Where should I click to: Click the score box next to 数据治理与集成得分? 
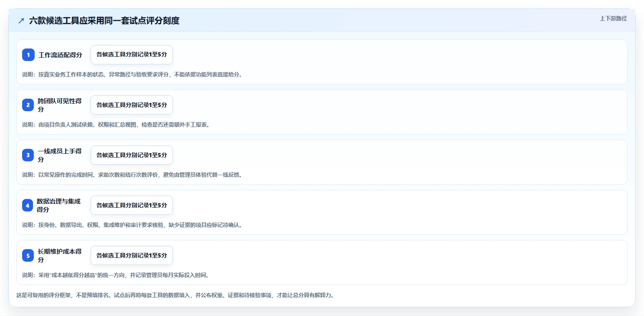131,205
